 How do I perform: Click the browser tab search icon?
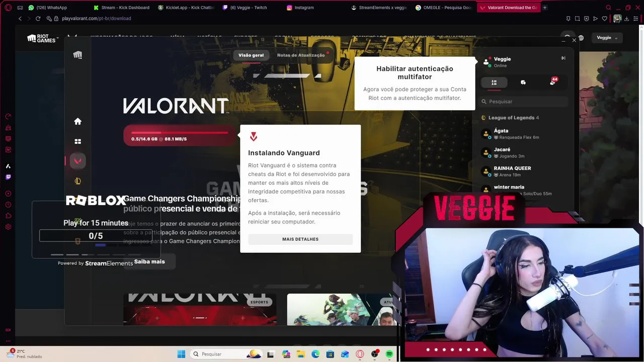pyautogui.click(x=609, y=8)
